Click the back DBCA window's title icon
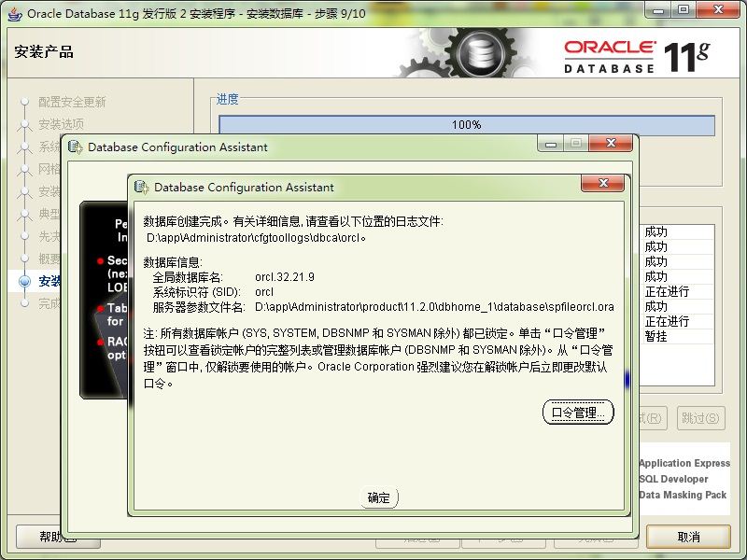 [x=76, y=147]
